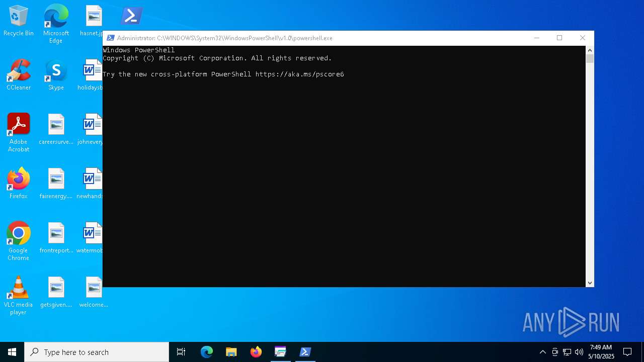Select the getsgiven image file

[x=56, y=293]
